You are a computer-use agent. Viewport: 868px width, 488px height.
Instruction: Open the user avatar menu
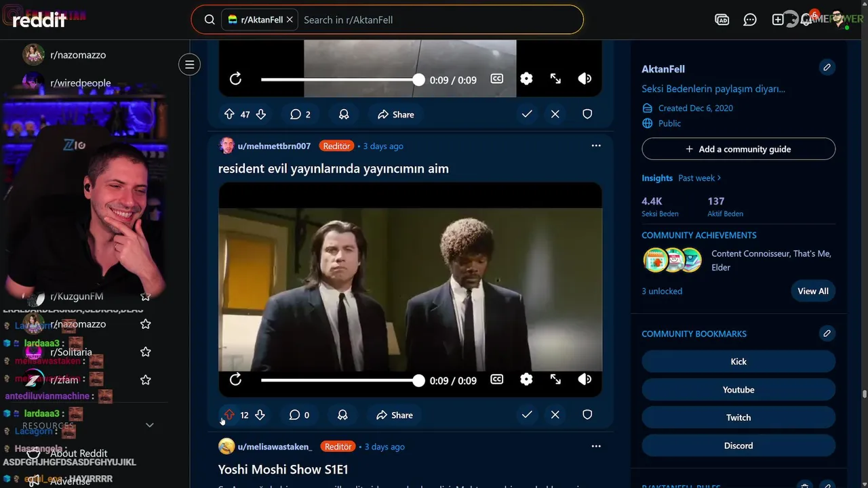click(838, 20)
